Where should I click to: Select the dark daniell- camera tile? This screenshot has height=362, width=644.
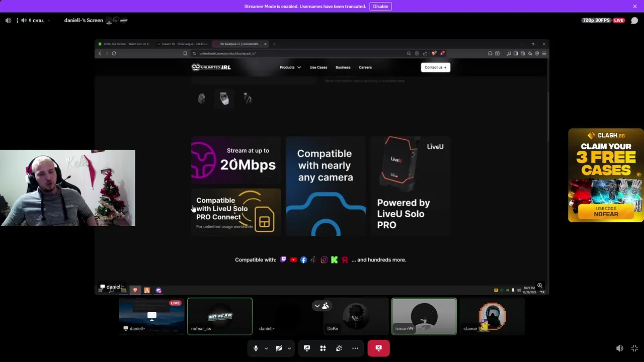pos(288,316)
